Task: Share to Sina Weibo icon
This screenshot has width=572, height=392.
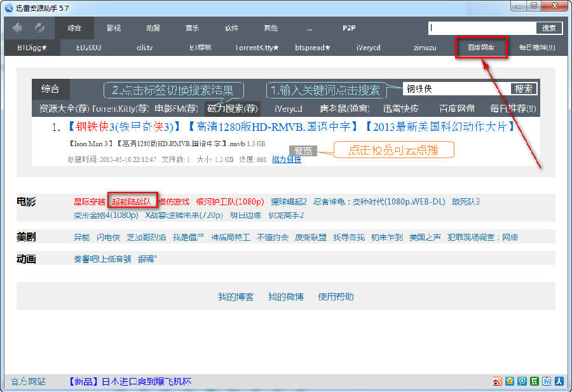Action: [497, 381]
